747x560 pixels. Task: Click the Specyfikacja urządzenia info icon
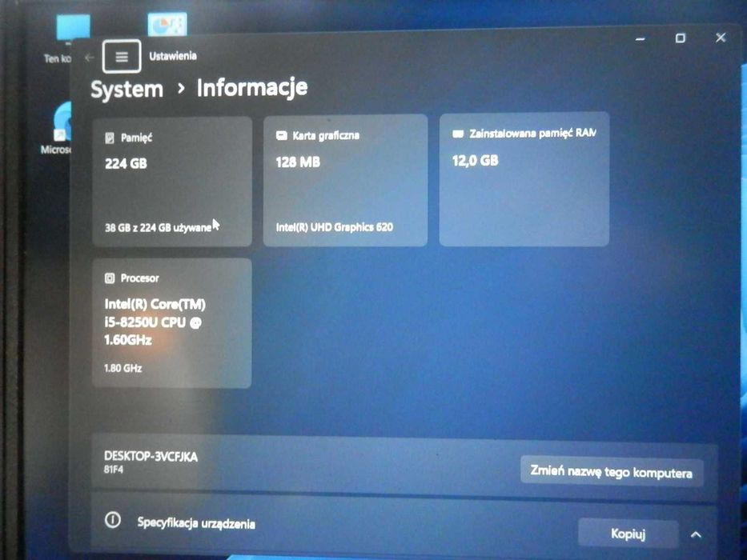tap(113, 519)
